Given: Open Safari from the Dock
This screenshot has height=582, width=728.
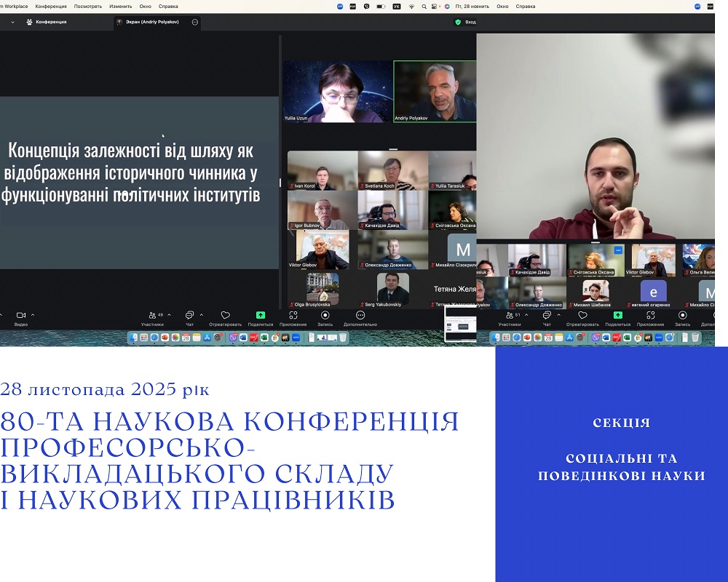Looking at the screenshot, I should pyautogui.click(x=154, y=338).
